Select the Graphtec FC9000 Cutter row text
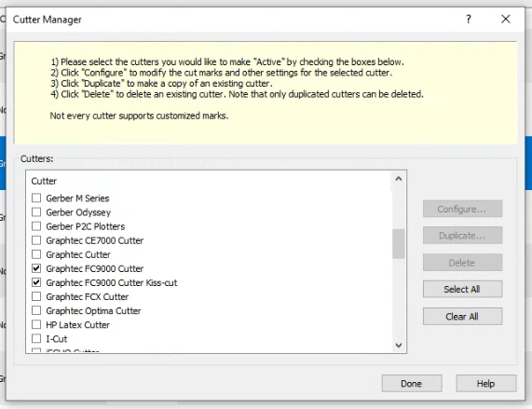The image size is (532, 409). pos(95,268)
